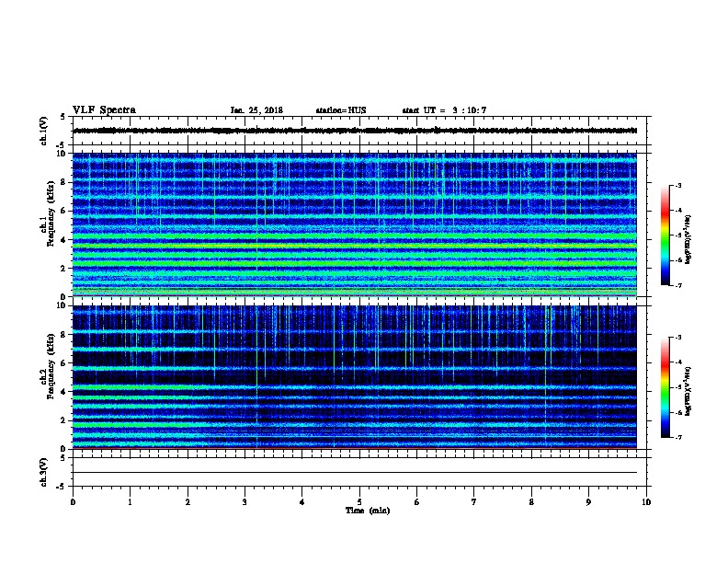Click the ch.1 spectrogram panel
The height and width of the screenshot is (563, 728).
click(355, 224)
